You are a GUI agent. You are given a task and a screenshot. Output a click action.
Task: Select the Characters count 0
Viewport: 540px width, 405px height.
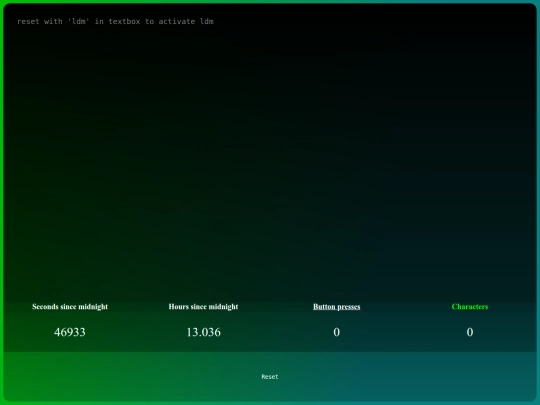click(470, 332)
